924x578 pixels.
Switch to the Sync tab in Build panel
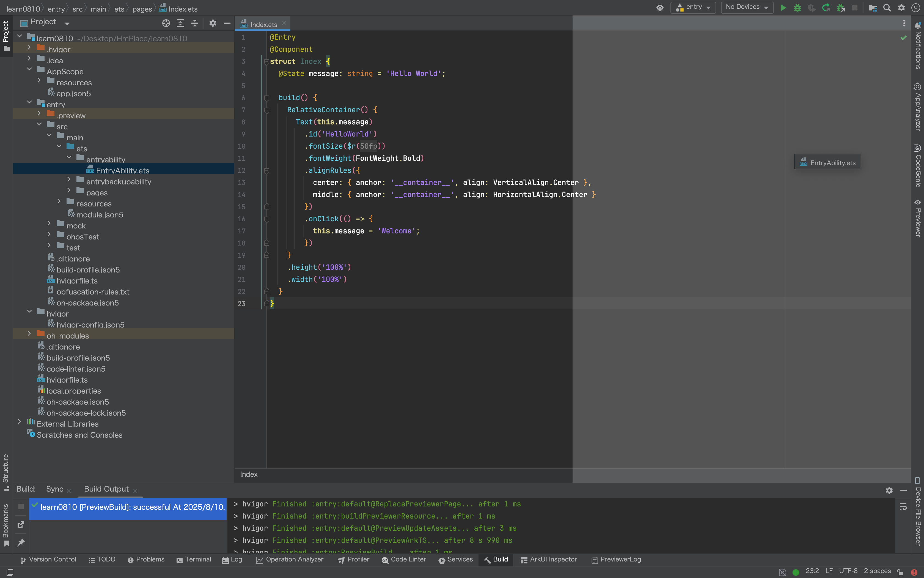tap(55, 489)
